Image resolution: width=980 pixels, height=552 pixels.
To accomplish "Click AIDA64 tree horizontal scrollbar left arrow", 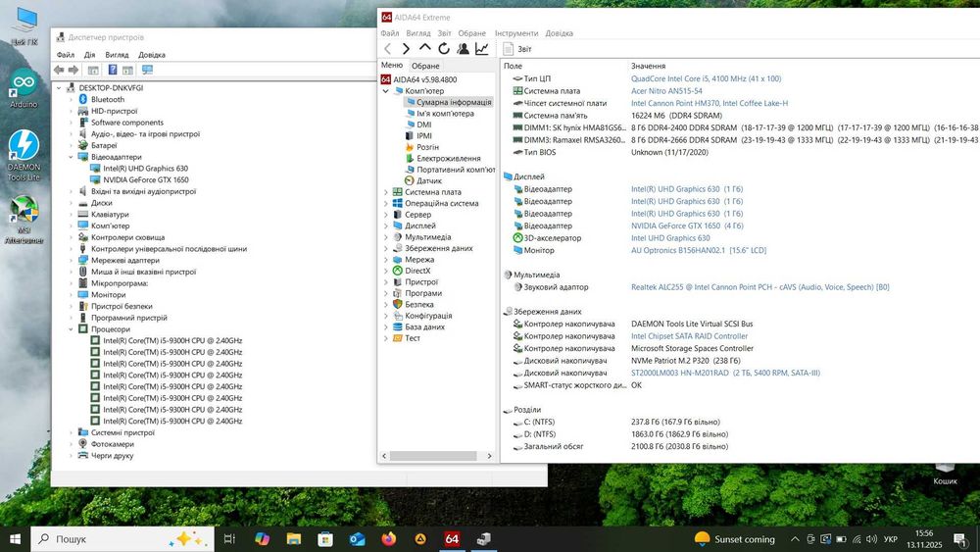I will pos(384,456).
